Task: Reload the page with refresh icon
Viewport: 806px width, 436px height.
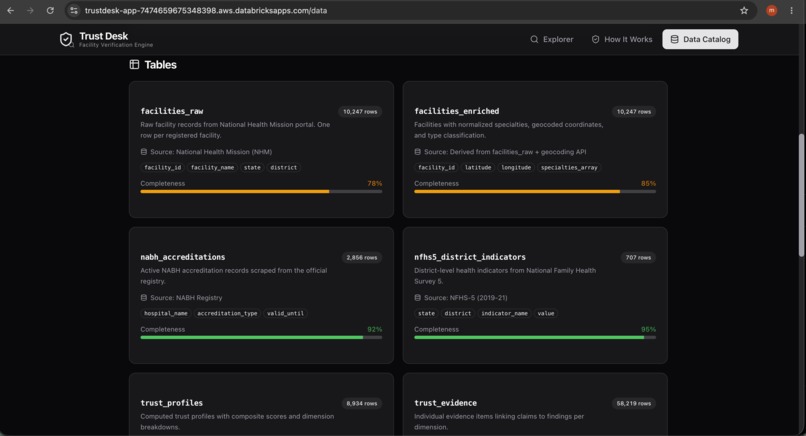Action: 50,10
